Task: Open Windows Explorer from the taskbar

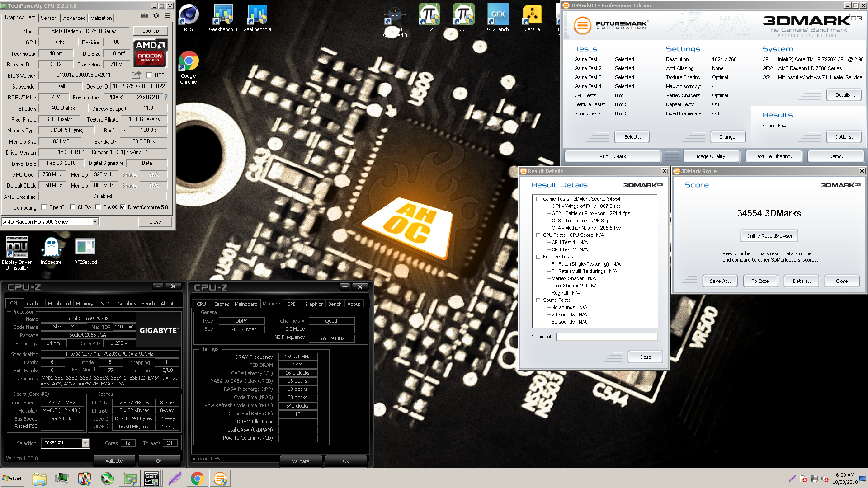Action: click(x=39, y=479)
